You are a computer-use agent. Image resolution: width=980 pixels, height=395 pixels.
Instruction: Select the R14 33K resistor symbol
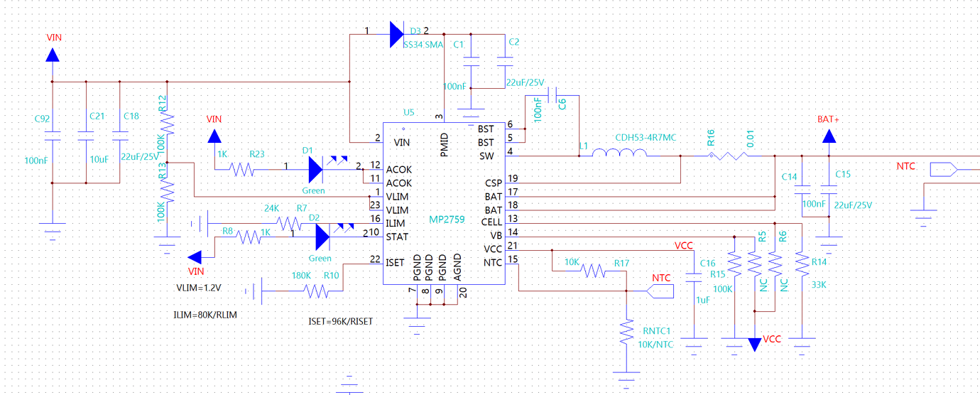click(802, 265)
